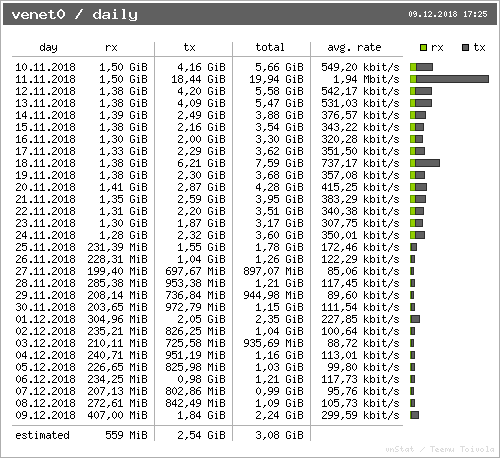The height and width of the screenshot is (458, 500).
Task: Click the traffic bar for 18.11.2018
Action: click(425, 163)
